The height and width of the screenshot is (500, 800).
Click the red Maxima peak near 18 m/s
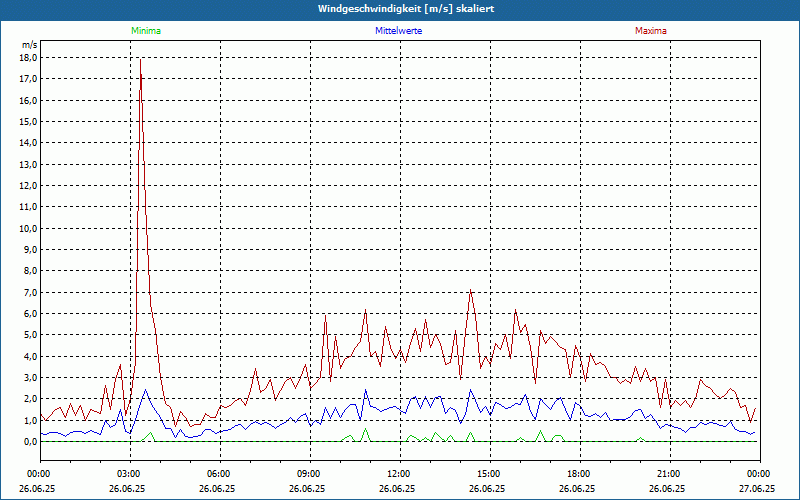[x=140, y=60]
